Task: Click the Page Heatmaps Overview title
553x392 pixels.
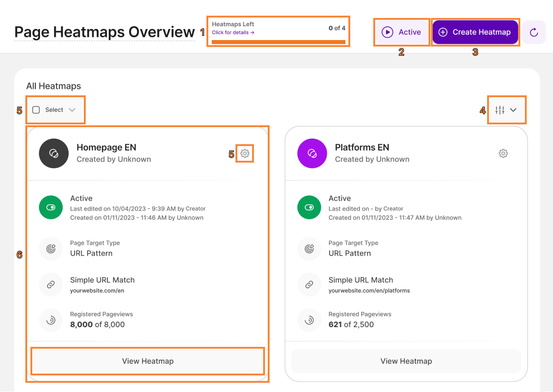Action: coord(105,32)
